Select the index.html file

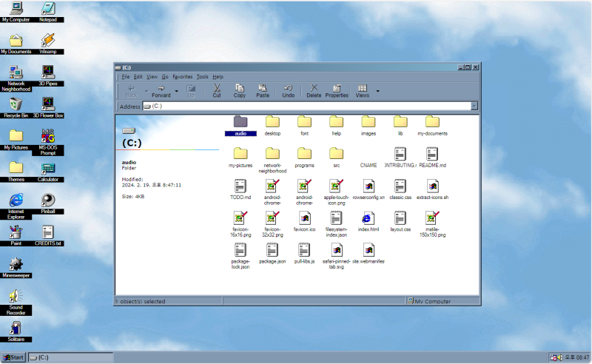[369, 222]
